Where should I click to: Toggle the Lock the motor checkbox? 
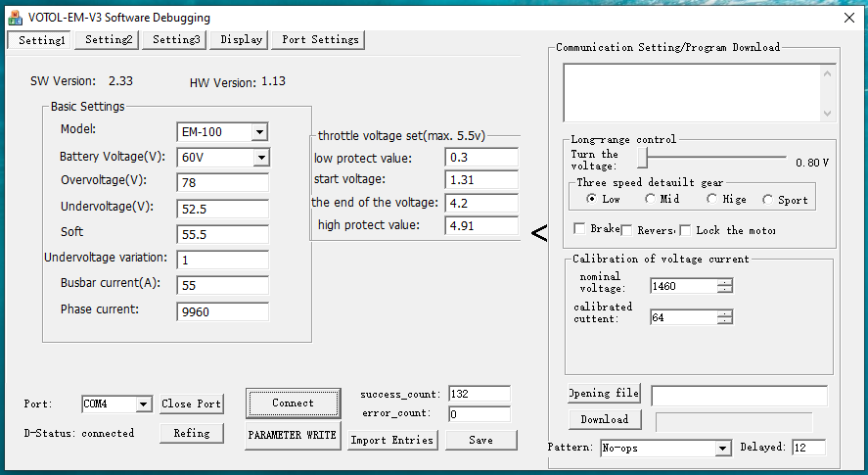pyautogui.click(x=685, y=229)
